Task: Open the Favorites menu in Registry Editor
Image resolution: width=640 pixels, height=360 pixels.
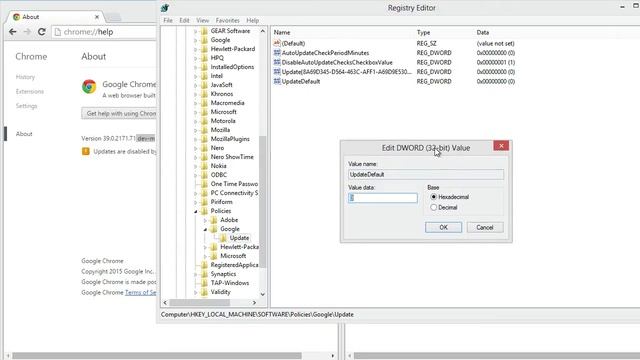Action: tap(227, 20)
